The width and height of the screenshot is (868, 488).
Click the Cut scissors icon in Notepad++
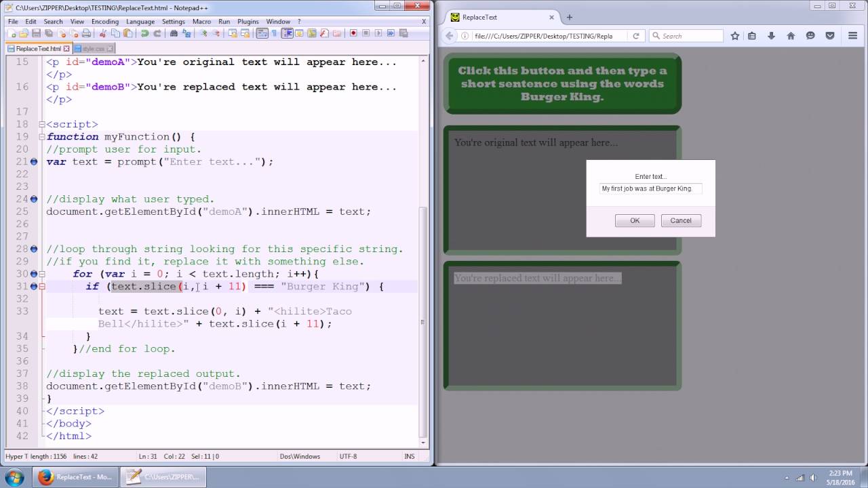point(103,33)
